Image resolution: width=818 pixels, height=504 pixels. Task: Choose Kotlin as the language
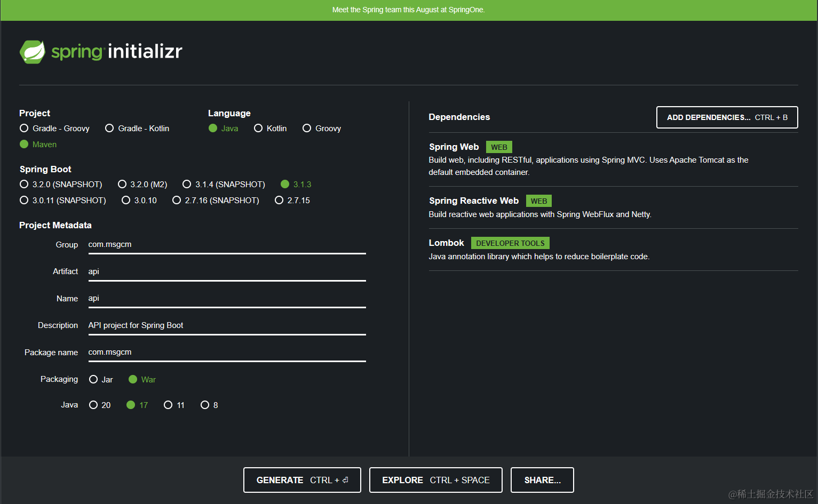(x=270, y=129)
